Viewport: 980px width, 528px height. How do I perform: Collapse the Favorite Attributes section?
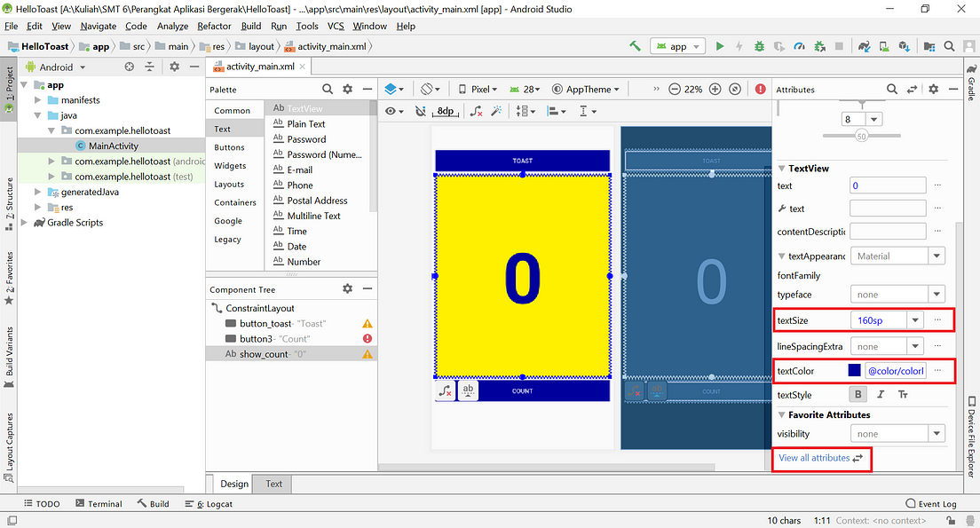(782, 415)
